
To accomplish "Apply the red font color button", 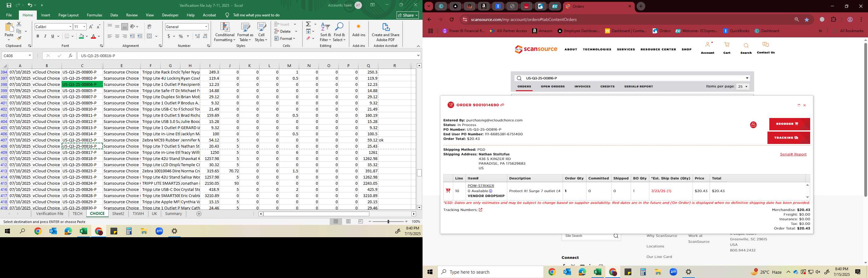I will pos(94,36).
